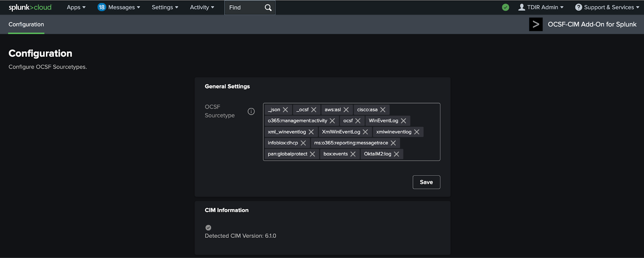644x258 pixels.
Task: Open the Messages menu with 18 notifications
Action: 119,7
